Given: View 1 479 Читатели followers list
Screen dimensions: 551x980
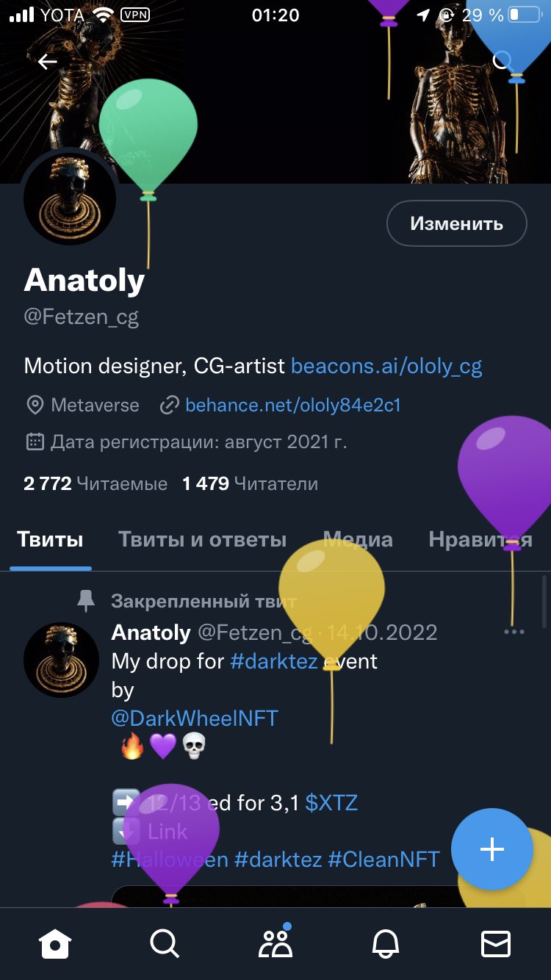Looking at the screenshot, I should (251, 483).
